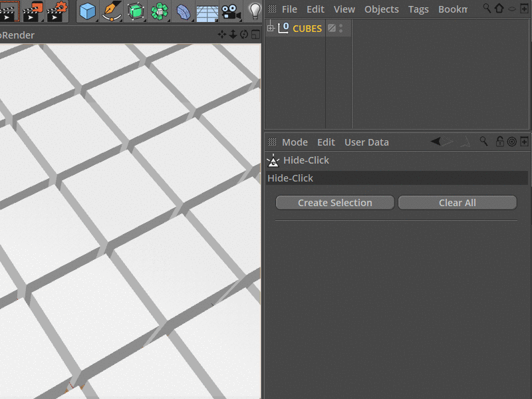
Task: Open the User Data menu
Action: [x=367, y=142]
